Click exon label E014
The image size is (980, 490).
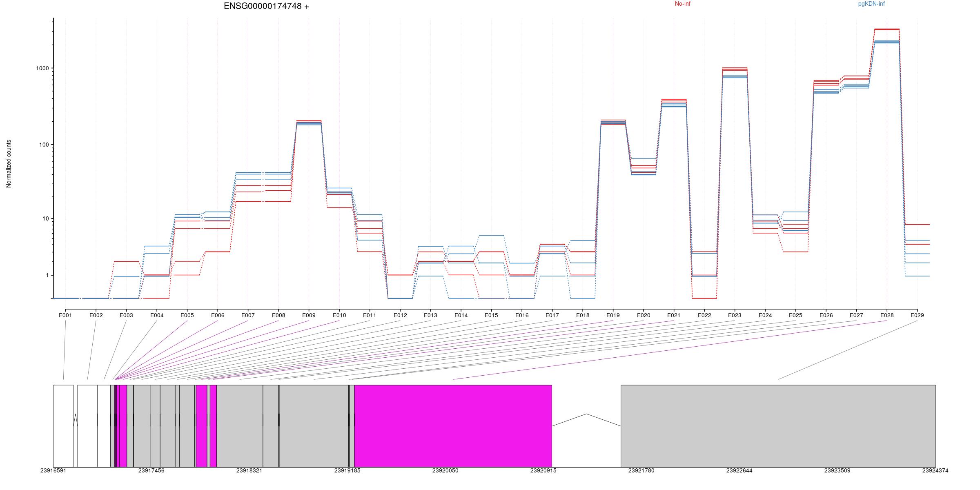coord(461,315)
